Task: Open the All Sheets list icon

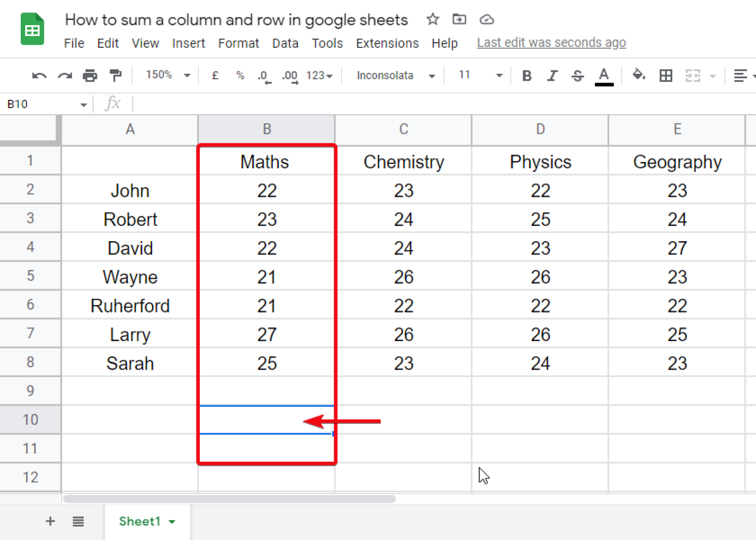Action: click(x=78, y=521)
